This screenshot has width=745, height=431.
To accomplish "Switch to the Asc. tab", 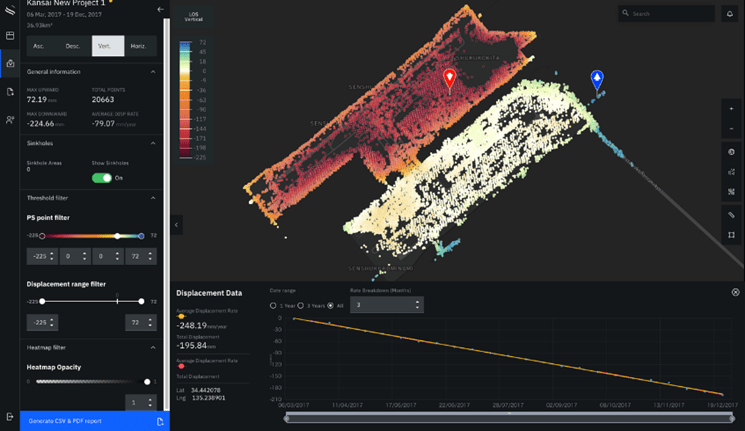I will (x=39, y=46).
